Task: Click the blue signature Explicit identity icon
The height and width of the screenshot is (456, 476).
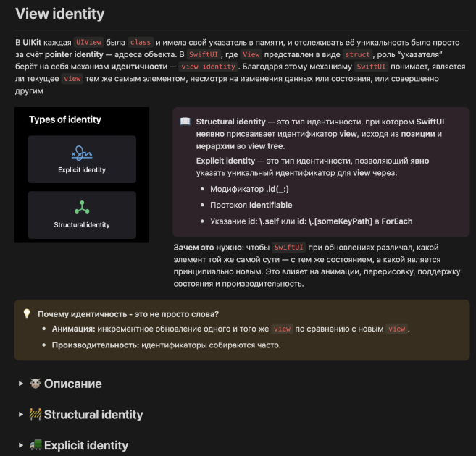Action: [82, 153]
